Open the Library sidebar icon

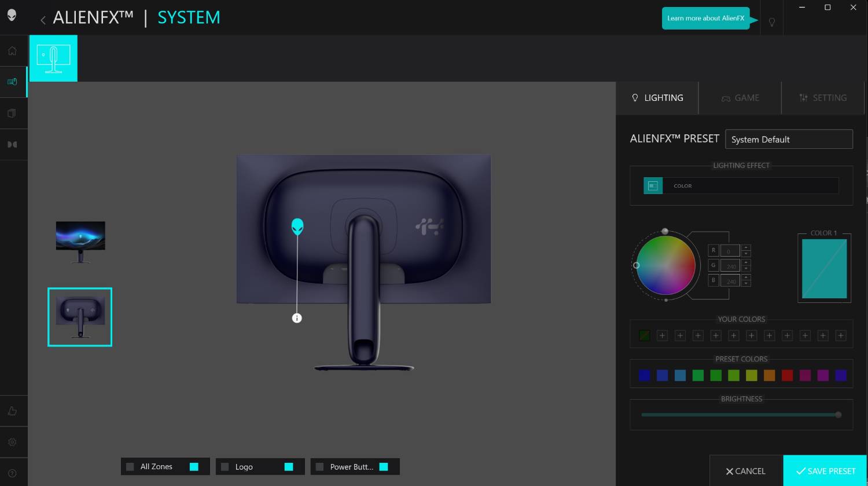12,113
